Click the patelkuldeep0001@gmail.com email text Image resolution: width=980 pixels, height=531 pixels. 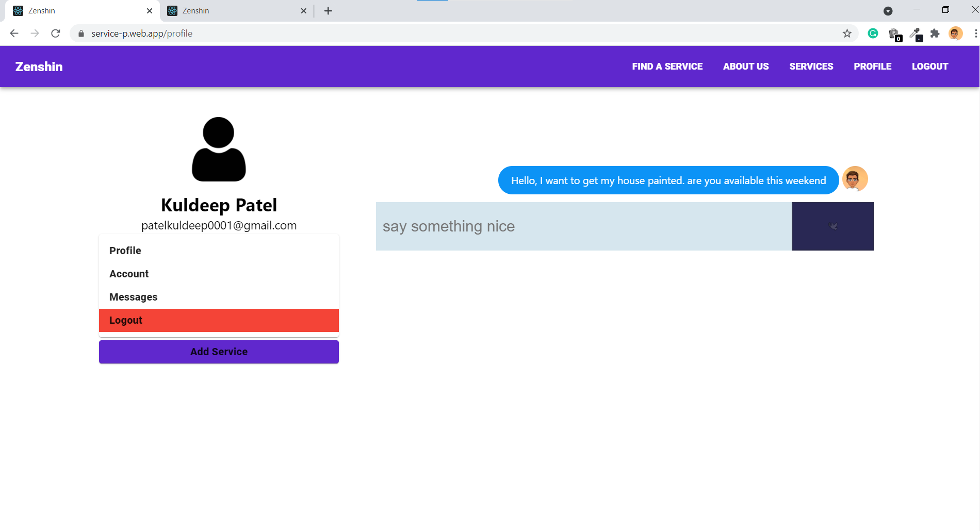(219, 225)
